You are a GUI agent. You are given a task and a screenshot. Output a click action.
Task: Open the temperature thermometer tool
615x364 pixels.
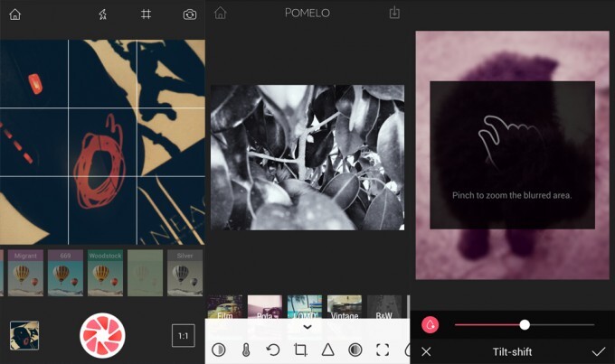point(245,350)
